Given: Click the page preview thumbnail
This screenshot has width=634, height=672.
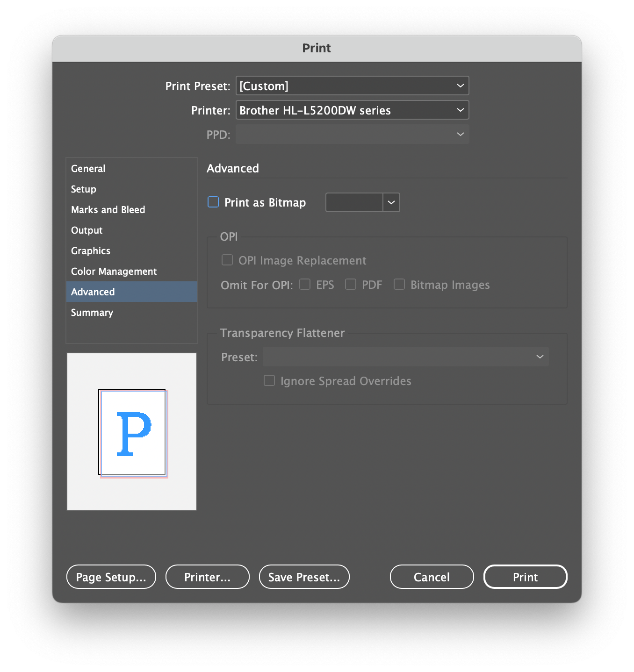Looking at the screenshot, I should point(132,432).
